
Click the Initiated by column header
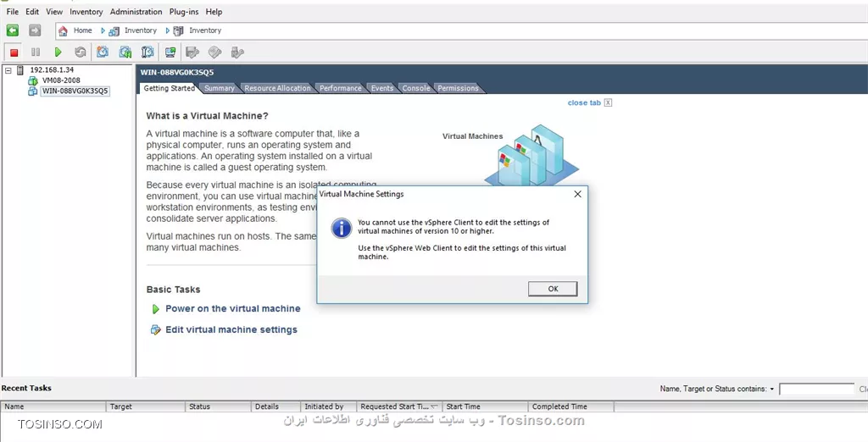click(329, 406)
